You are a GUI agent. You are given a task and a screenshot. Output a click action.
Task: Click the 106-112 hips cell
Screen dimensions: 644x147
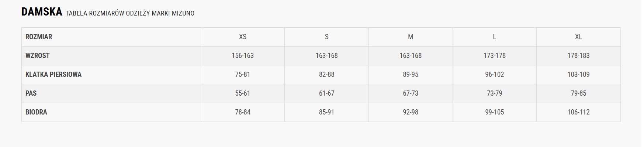[578, 112]
